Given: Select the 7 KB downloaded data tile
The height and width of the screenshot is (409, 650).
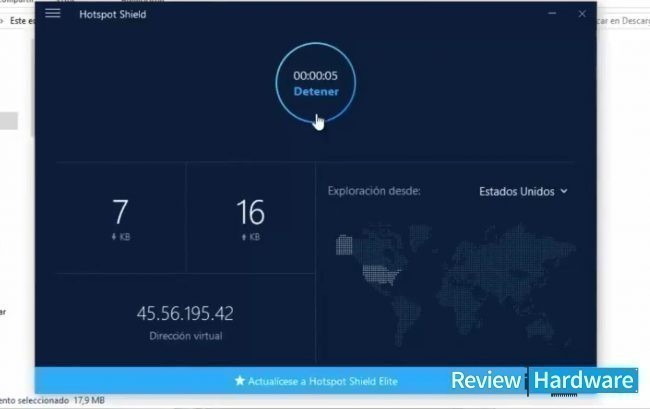Looking at the screenshot, I should pos(121,219).
